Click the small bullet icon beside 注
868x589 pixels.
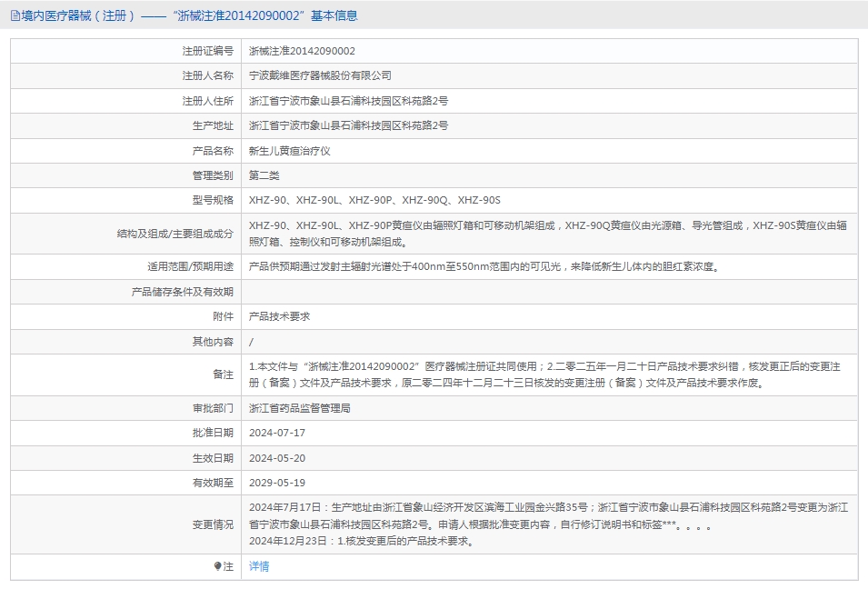218,566
